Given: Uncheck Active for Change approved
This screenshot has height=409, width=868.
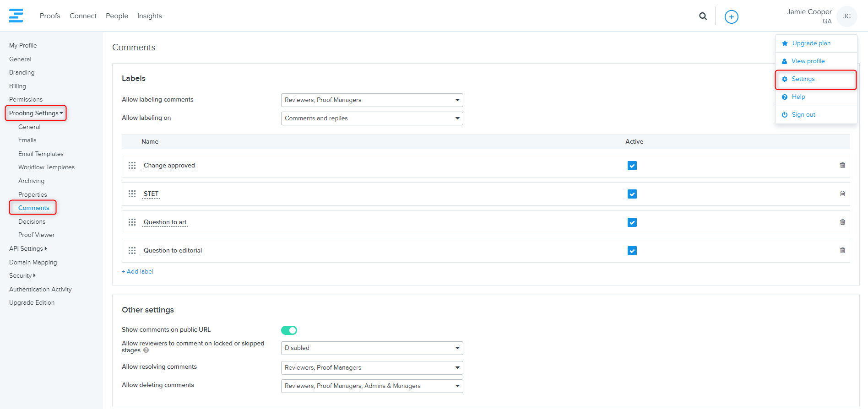Looking at the screenshot, I should 632,166.
